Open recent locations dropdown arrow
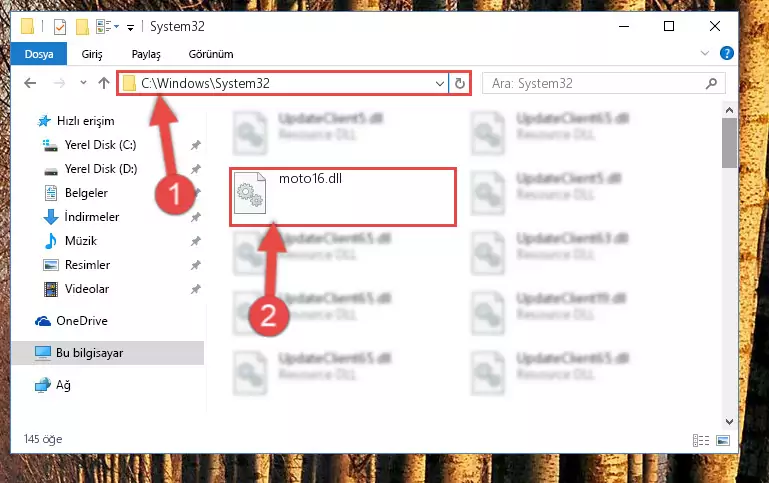 [83, 82]
